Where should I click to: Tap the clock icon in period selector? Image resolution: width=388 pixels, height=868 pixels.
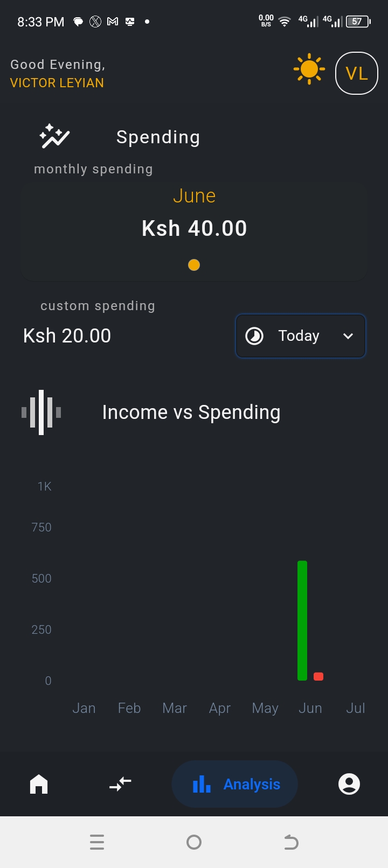click(254, 336)
